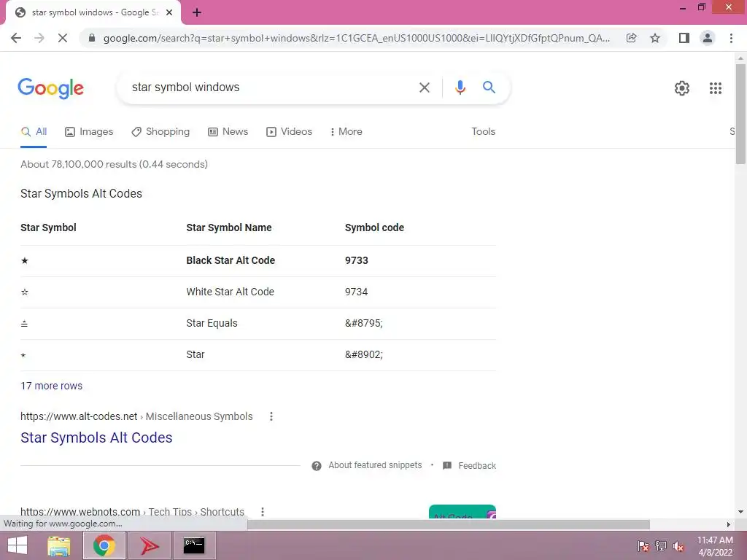The height and width of the screenshot is (560, 747).
Task: Switch to the News tab
Action: point(228,132)
